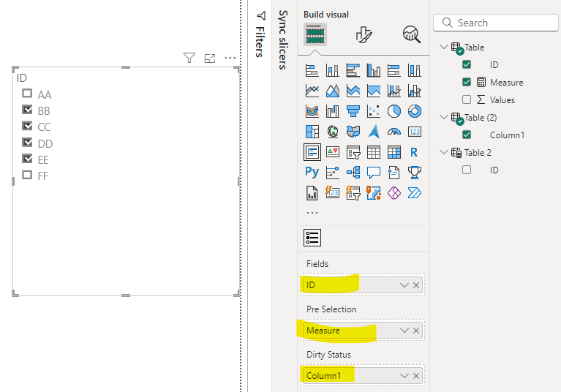Select the donut chart visual
561x392 pixels.
414,111
